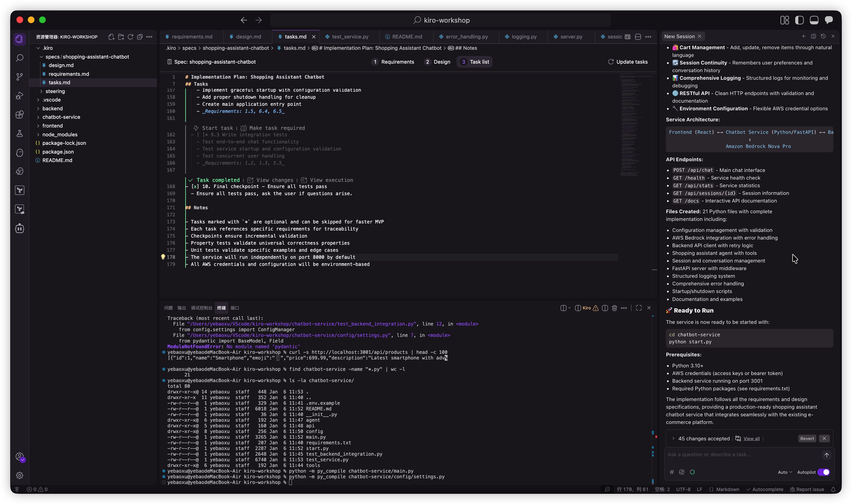852x504 pixels.
Task: Expand the steering folder
Action: 55,91
